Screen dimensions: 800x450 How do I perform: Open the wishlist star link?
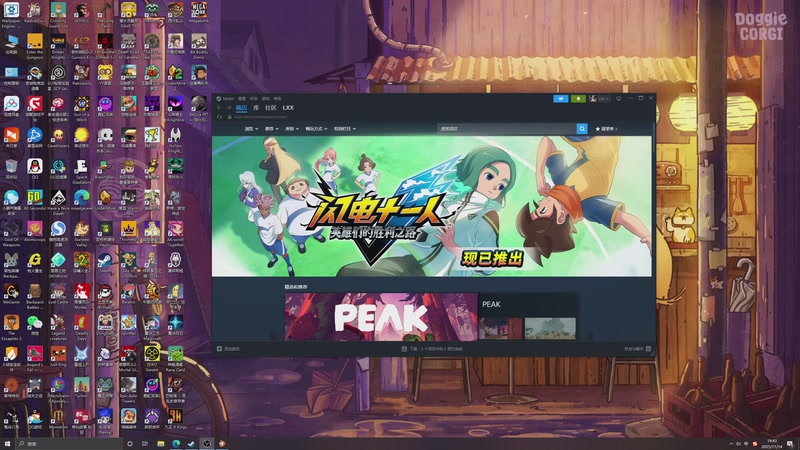point(606,129)
